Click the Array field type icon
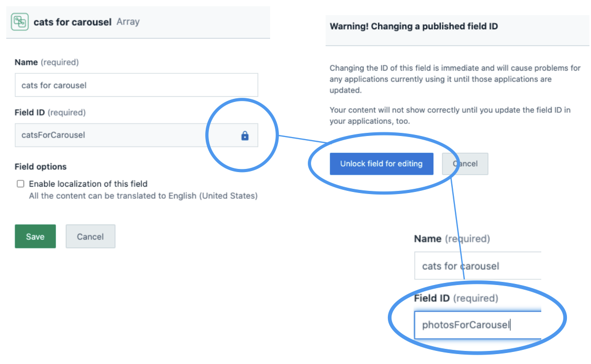The width and height of the screenshot is (591, 364). (x=20, y=22)
